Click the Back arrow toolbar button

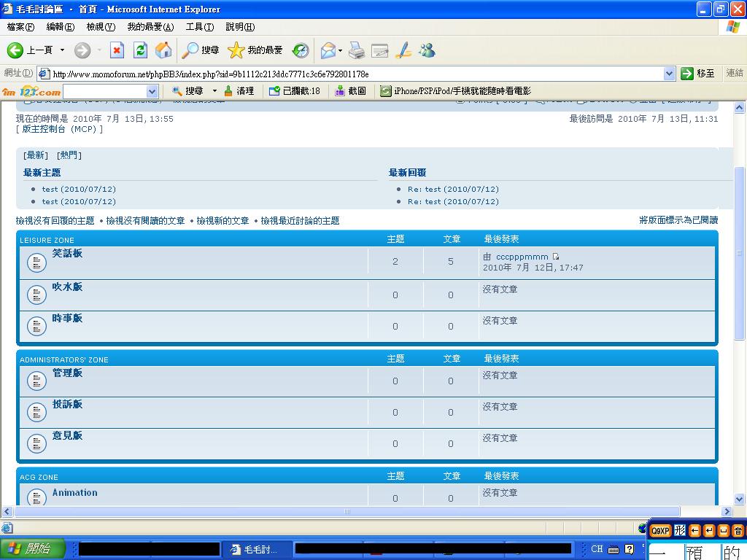pos(15,50)
